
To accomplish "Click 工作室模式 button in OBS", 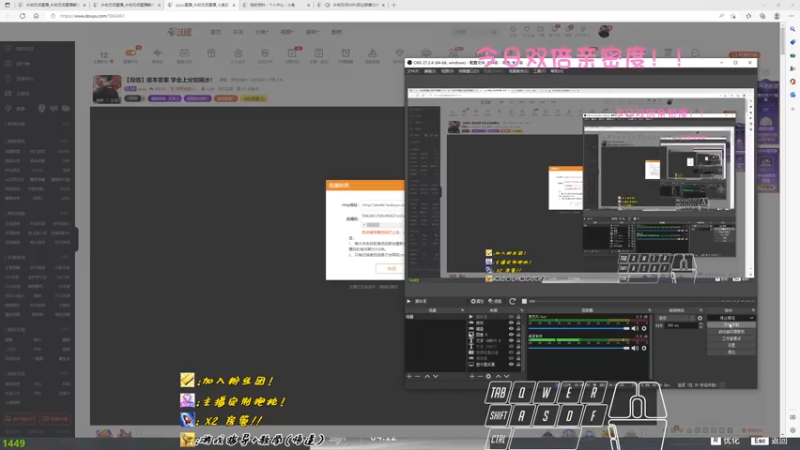I will 732,338.
